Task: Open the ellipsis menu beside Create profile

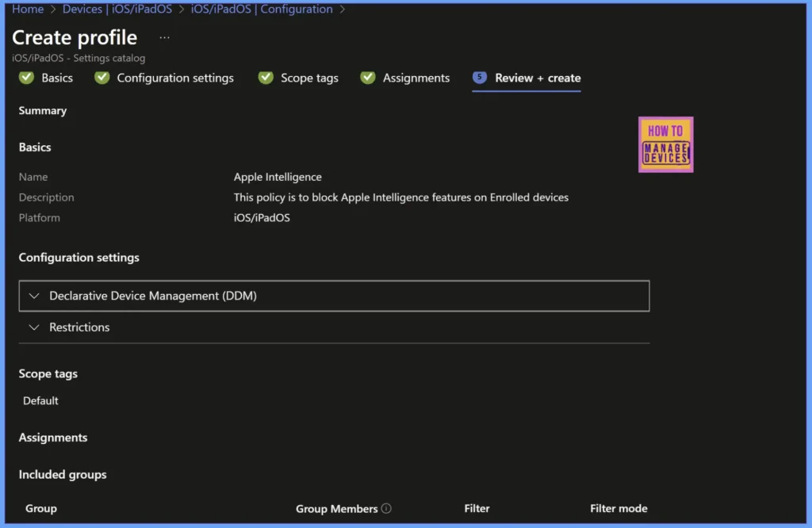Action: pyautogui.click(x=164, y=38)
